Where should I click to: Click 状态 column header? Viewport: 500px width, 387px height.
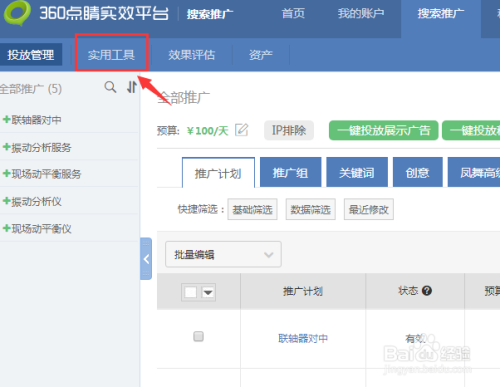[x=408, y=291]
